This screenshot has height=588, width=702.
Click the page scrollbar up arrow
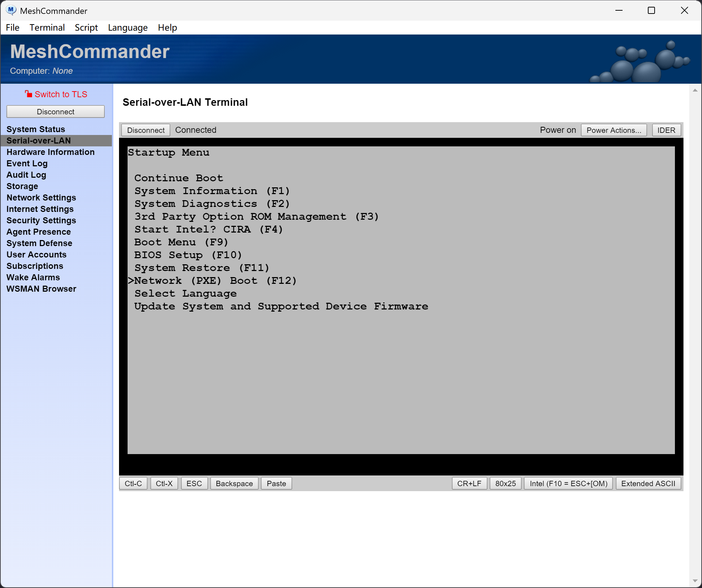[695, 90]
